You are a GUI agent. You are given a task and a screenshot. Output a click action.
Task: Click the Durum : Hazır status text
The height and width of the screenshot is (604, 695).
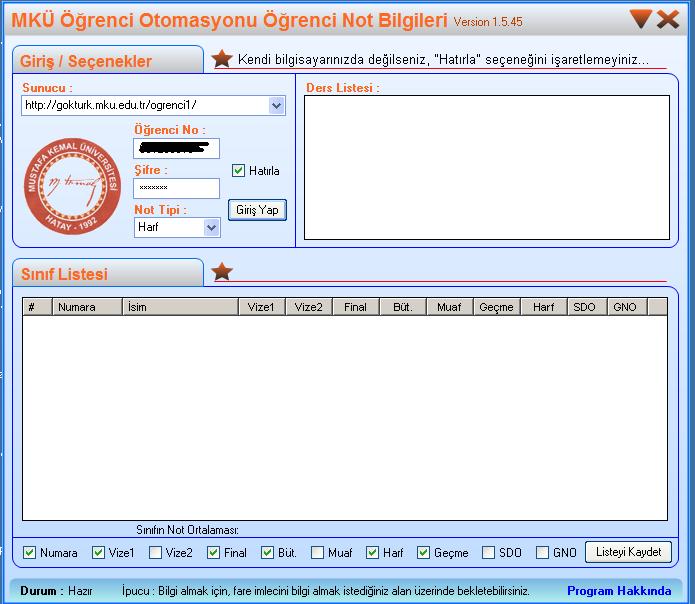tap(56, 591)
